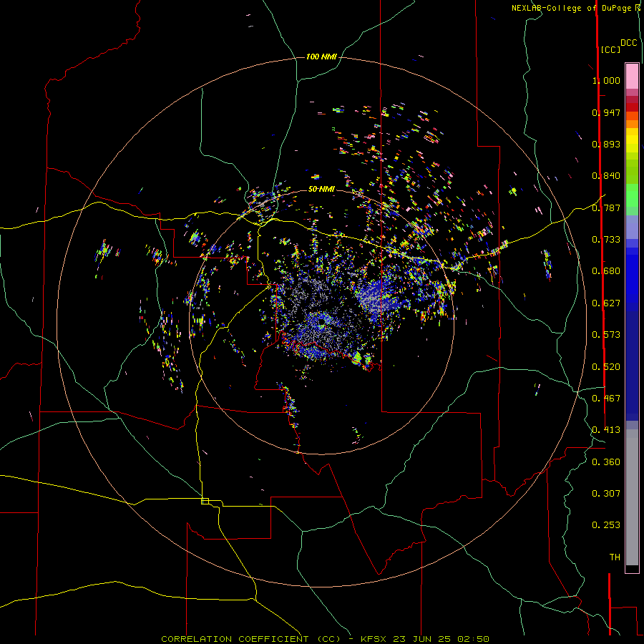
Task: Click the TH label near color bar bottom
Action: click(x=615, y=557)
